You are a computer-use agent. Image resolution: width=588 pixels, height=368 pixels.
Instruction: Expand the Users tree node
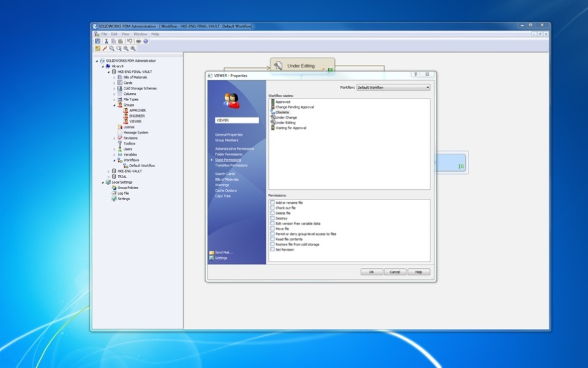click(115, 149)
